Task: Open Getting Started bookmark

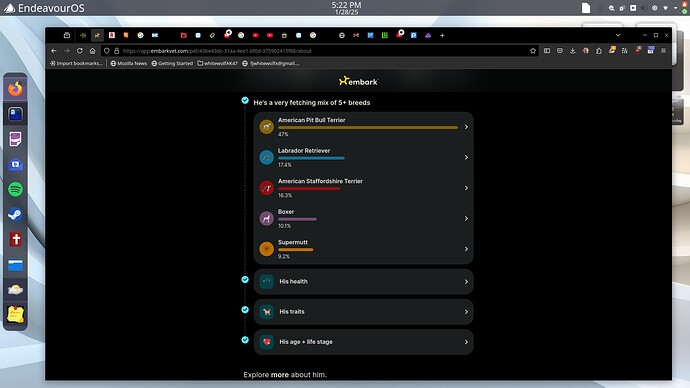Action: (172, 63)
